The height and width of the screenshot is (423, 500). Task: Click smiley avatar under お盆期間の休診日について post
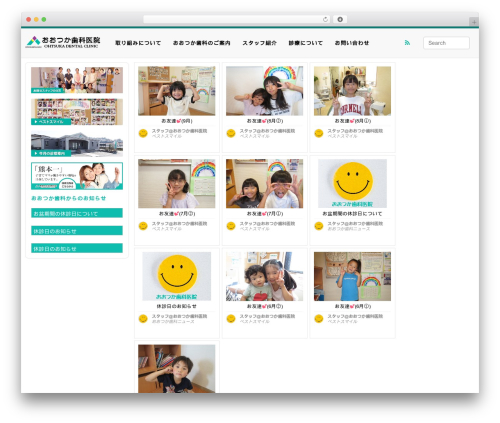319,226
